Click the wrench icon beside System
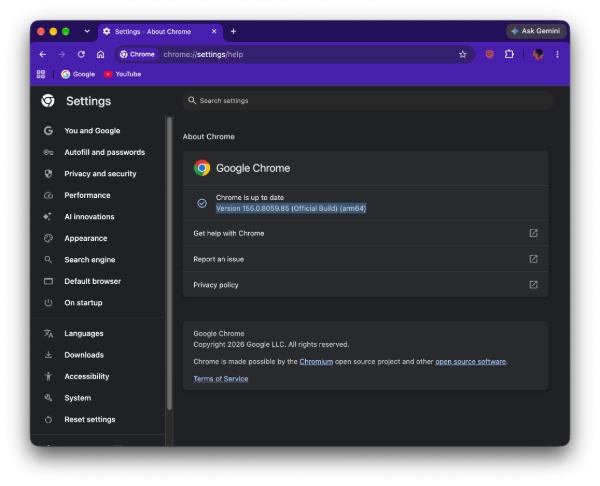The width and height of the screenshot is (600, 486). click(x=48, y=398)
